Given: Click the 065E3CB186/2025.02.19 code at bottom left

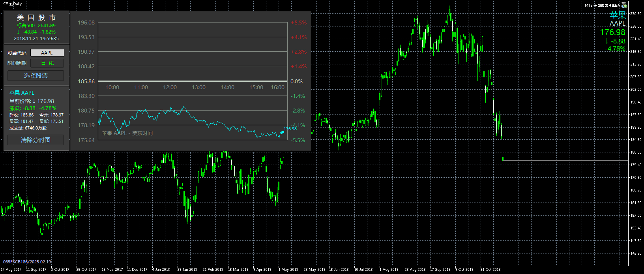Looking at the screenshot, I should pyautogui.click(x=27, y=262).
